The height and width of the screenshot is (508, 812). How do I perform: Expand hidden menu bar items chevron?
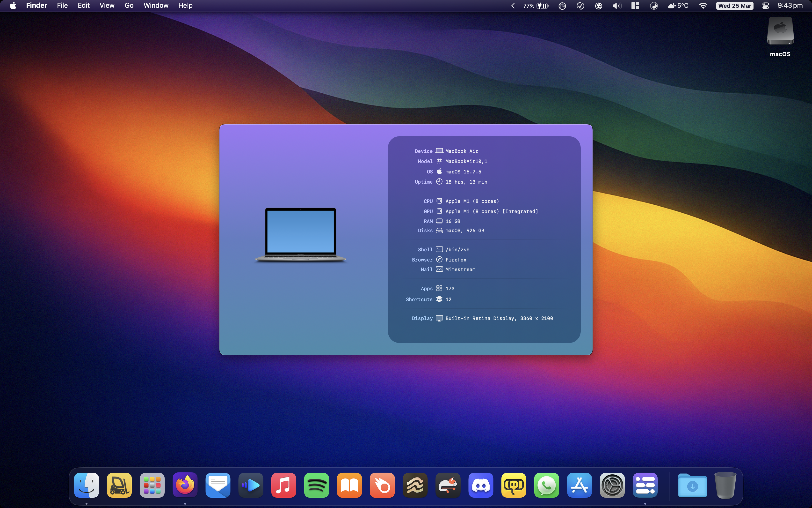coord(513,6)
